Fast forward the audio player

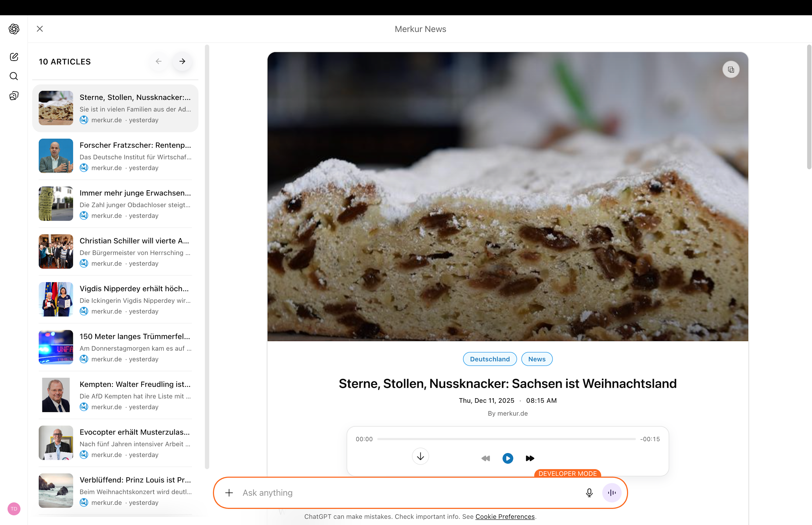pos(530,458)
